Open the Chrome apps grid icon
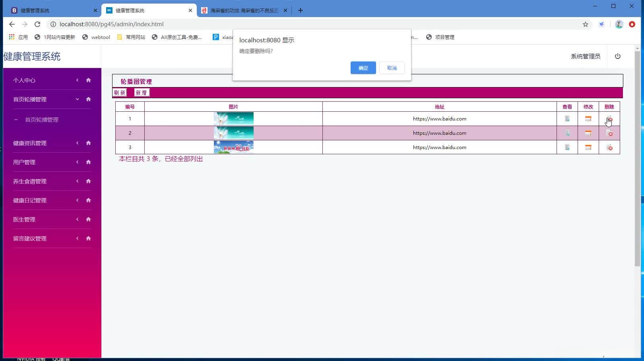 pyautogui.click(x=12, y=37)
